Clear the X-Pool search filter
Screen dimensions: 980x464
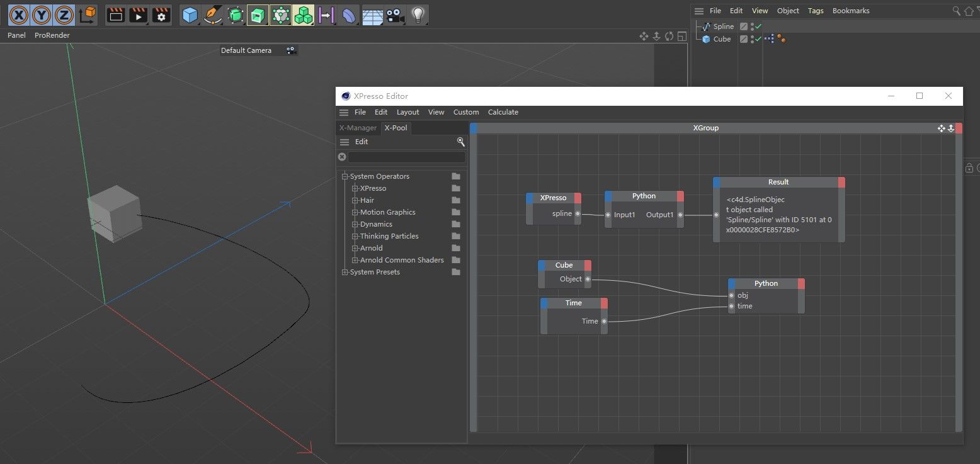[x=342, y=157]
